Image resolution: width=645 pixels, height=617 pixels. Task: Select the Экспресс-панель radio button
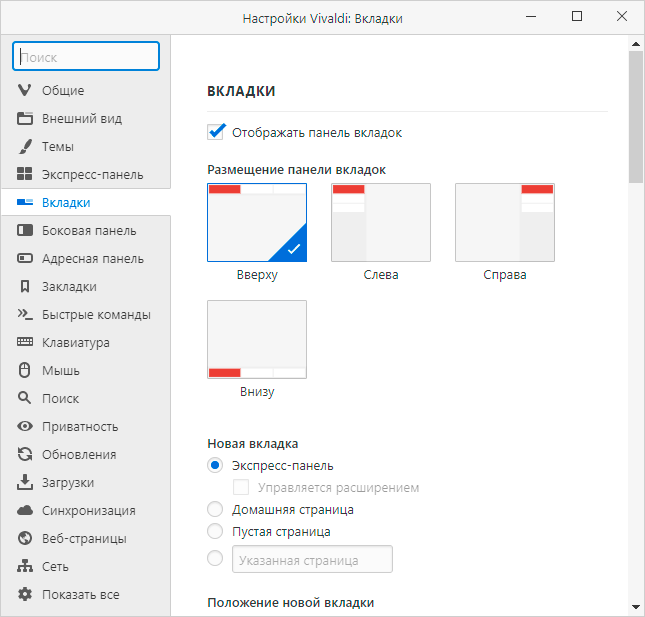[x=215, y=465]
